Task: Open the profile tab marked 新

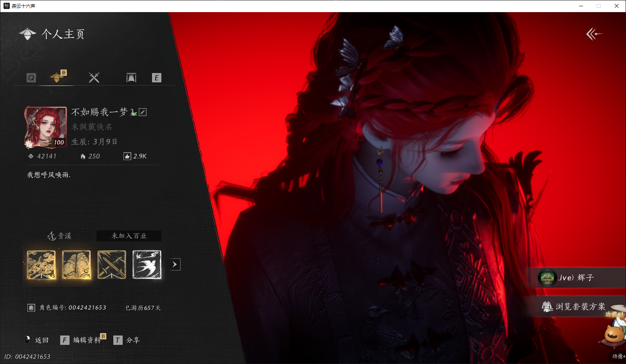Action: tap(58, 77)
